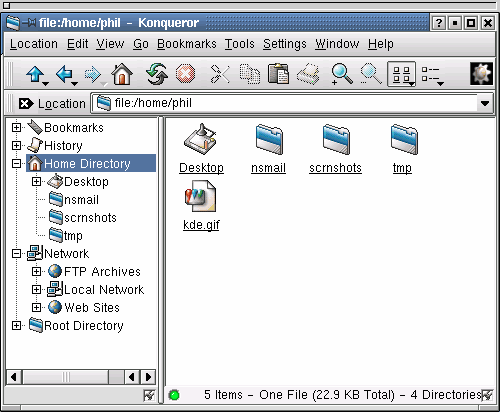Expand the History tree node
The height and width of the screenshot is (412, 500).
(x=16, y=146)
